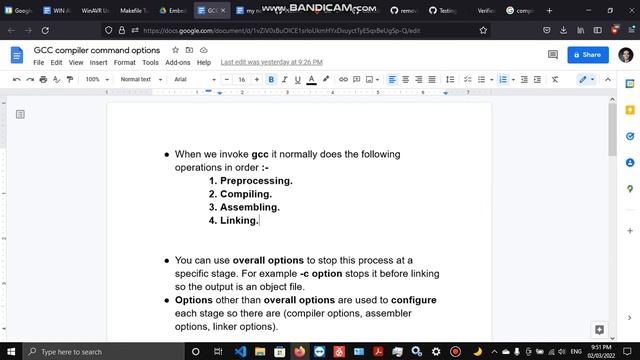Viewport: 640px width, 360px height.
Task: Click Clear formatting icon
Action: pyautogui.click(x=555, y=80)
